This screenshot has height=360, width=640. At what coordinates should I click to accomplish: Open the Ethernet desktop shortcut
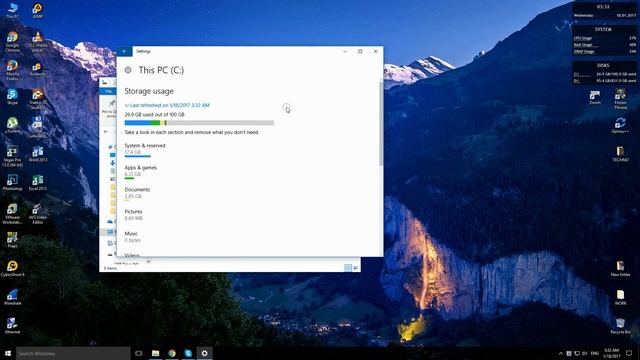click(x=12, y=326)
